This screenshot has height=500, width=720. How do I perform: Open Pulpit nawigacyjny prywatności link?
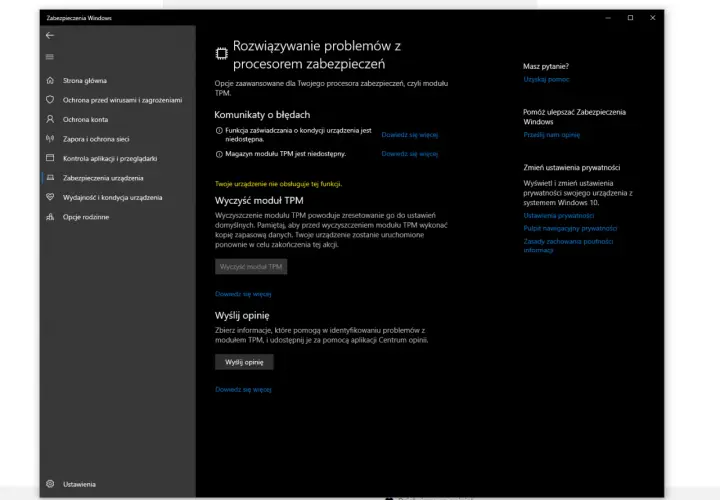(570, 228)
